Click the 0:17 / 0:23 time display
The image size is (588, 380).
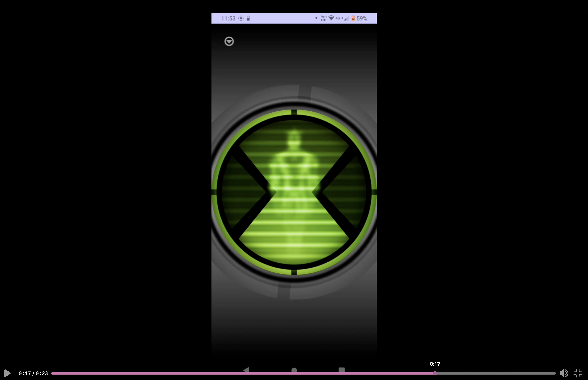tap(33, 373)
